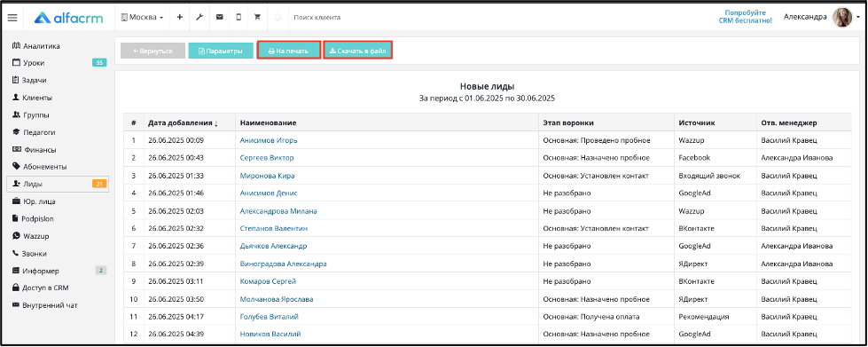868x347 pixels.
Task: Click the plus add icon in top bar
Action: (179, 17)
